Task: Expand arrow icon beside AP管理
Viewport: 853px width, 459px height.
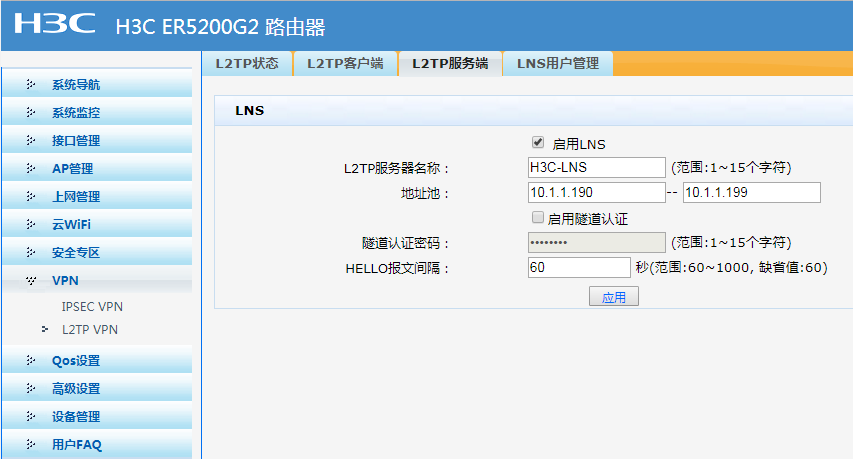Action: pyautogui.click(x=30, y=169)
